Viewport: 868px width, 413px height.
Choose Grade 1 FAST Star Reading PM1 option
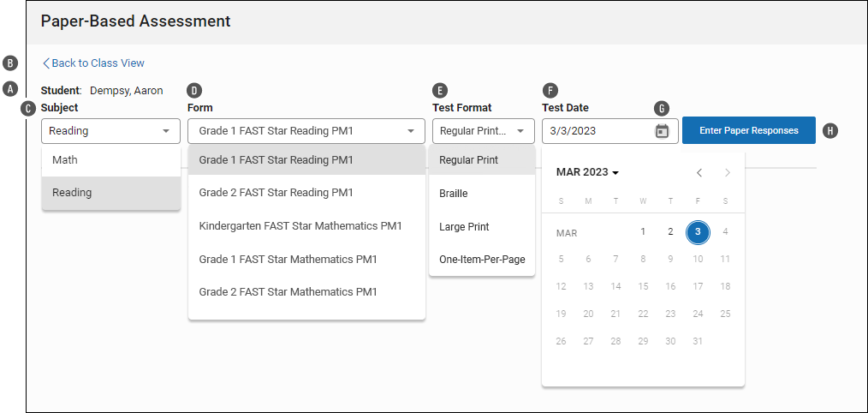point(306,160)
